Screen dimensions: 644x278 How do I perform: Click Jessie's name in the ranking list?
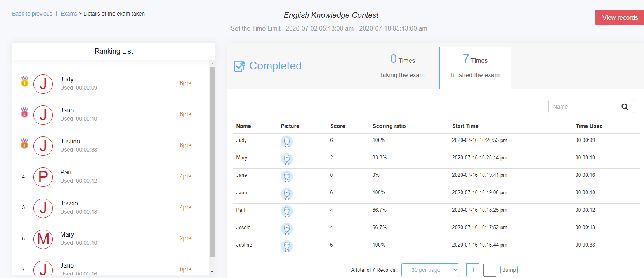pyautogui.click(x=69, y=203)
